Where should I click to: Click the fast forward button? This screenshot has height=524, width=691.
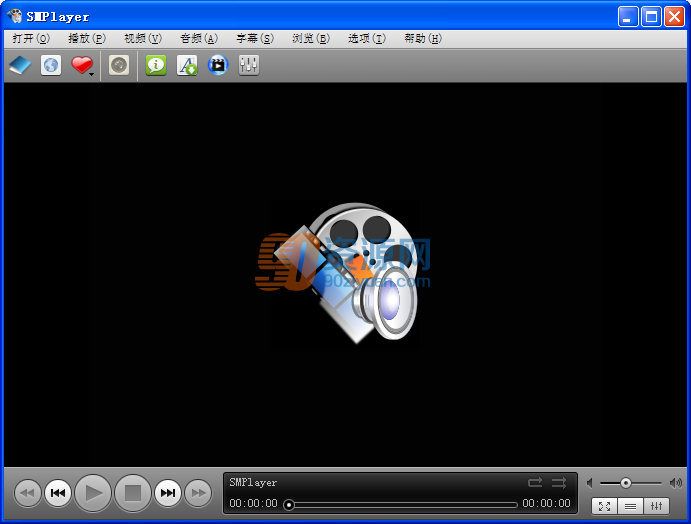coord(198,493)
